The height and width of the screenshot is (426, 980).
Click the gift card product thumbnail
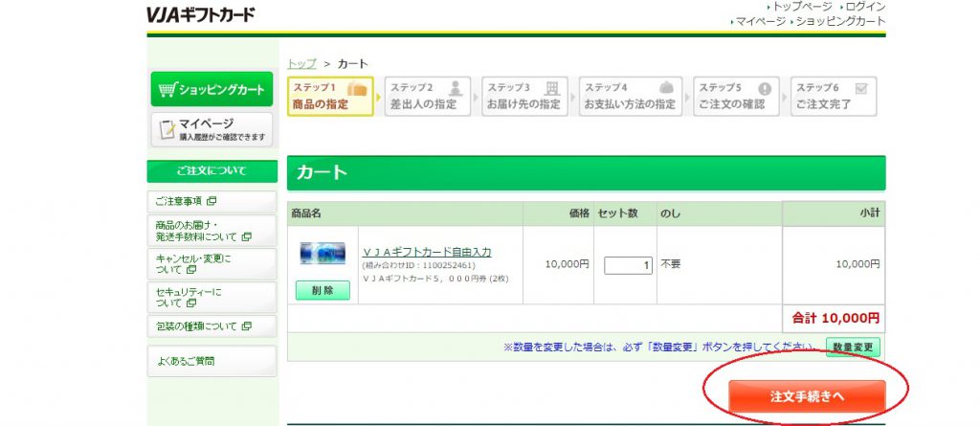[323, 254]
